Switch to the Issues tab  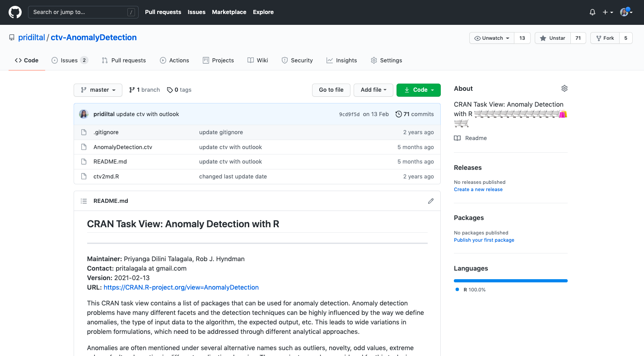[x=70, y=61]
